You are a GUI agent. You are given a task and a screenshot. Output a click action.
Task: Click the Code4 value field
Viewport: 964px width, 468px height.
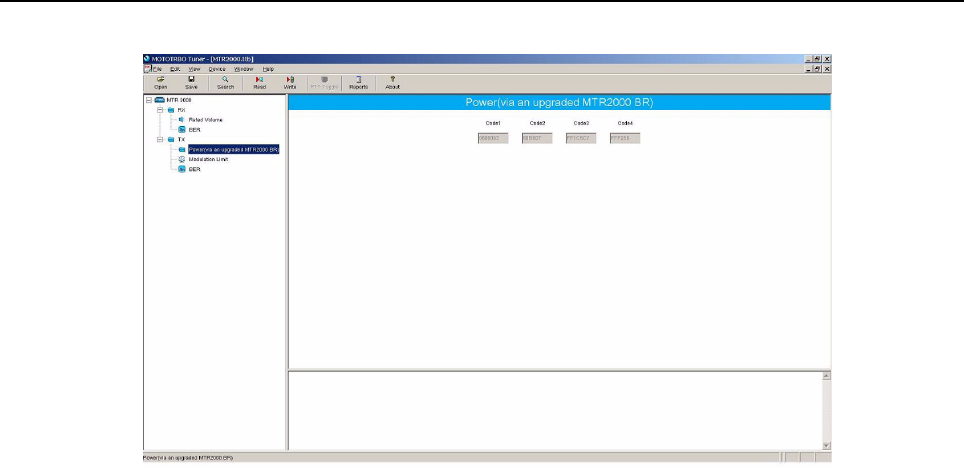[x=625, y=138]
